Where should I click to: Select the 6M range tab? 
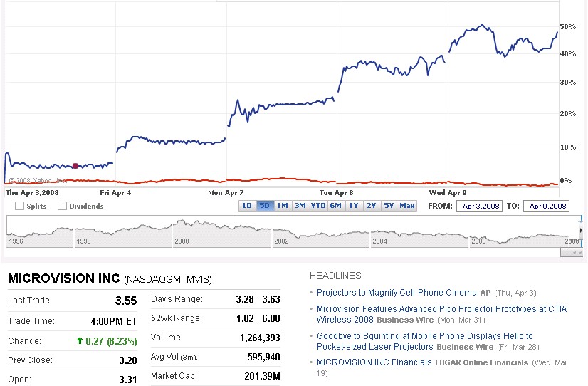[335, 206]
